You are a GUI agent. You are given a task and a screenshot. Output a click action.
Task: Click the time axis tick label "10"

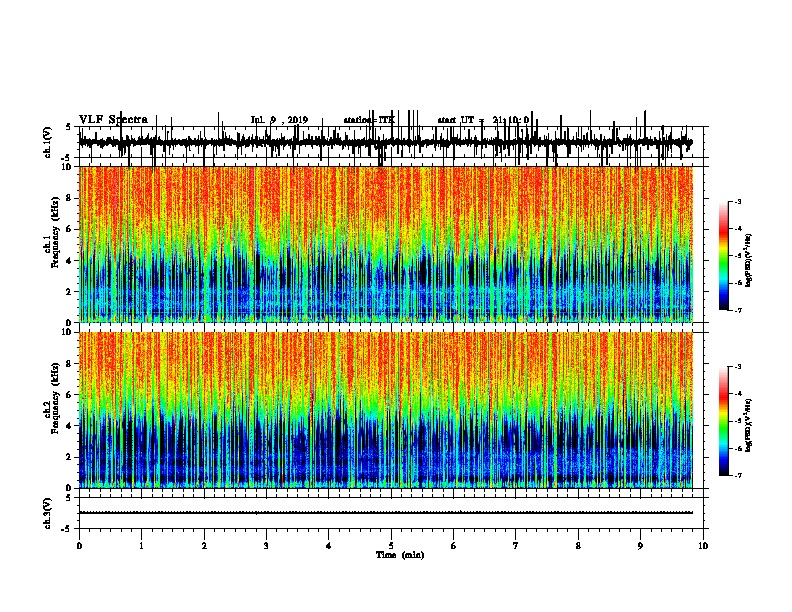point(703,546)
